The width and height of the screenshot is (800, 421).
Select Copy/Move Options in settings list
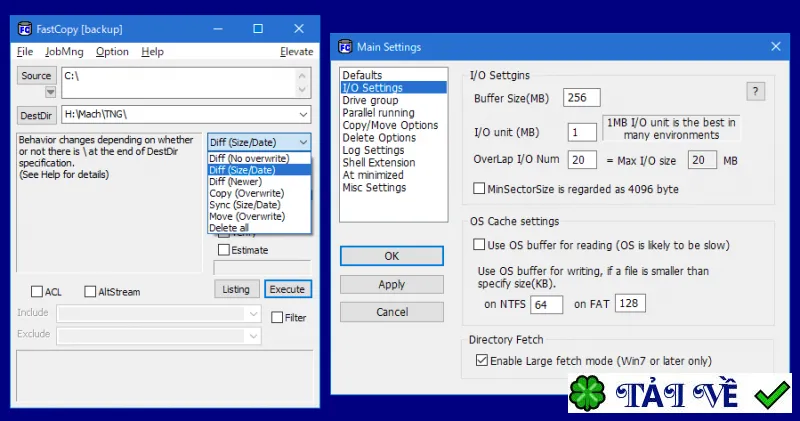tap(390, 125)
